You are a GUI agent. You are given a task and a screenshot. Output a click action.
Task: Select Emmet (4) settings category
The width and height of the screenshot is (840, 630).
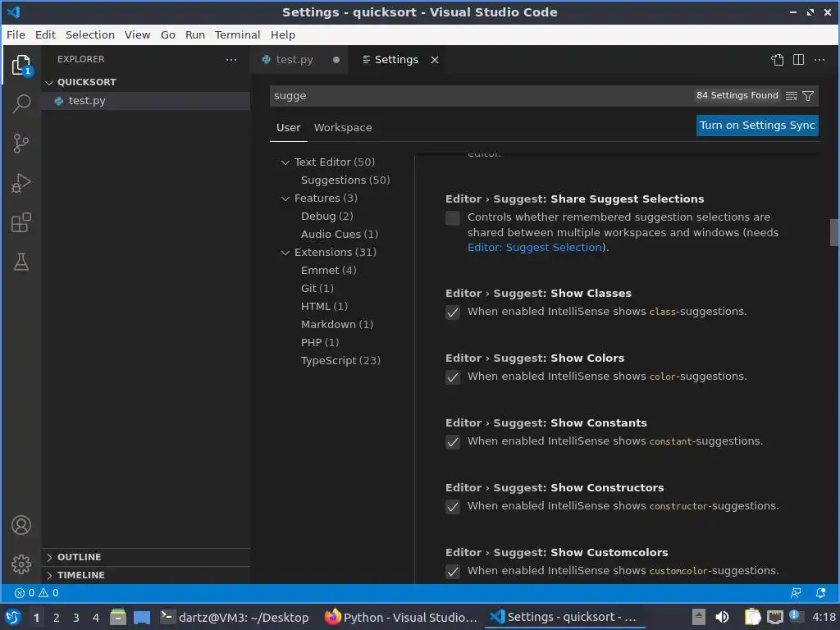pos(328,270)
